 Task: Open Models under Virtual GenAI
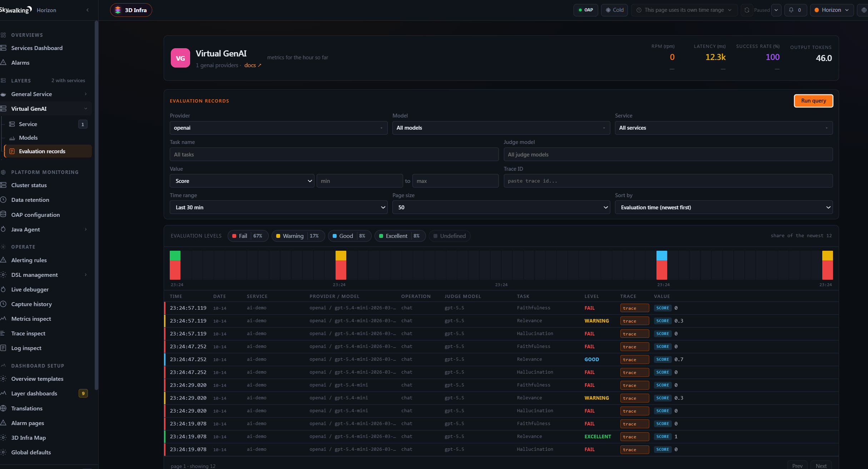(48, 138)
